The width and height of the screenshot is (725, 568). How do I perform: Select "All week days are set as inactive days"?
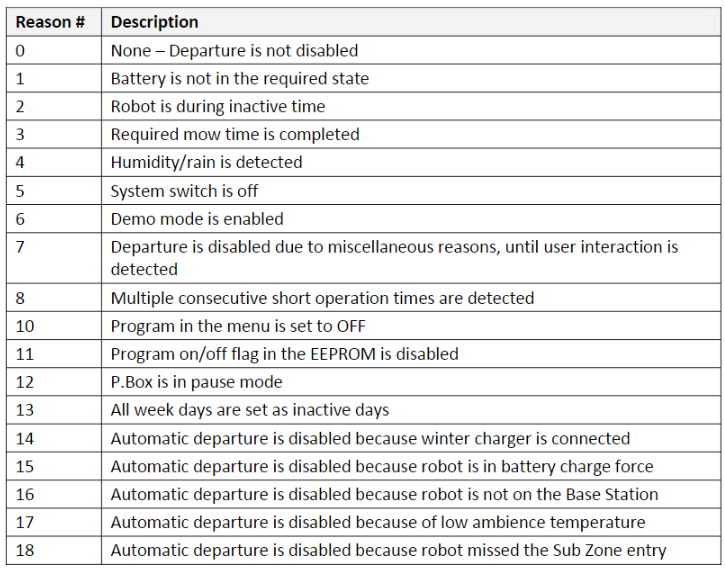[x=249, y=410]
